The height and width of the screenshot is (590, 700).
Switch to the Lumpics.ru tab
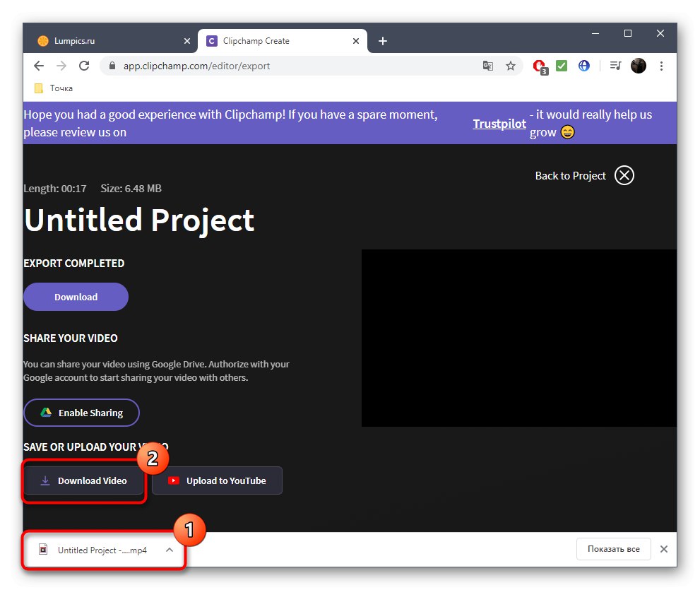106,40
